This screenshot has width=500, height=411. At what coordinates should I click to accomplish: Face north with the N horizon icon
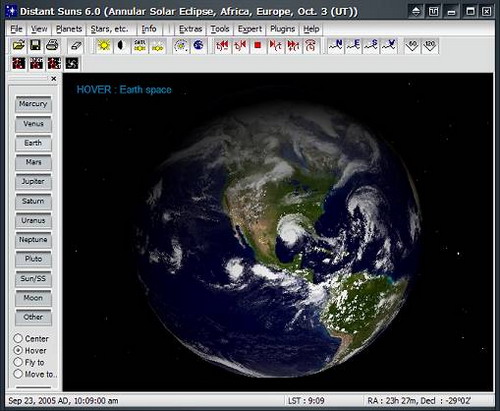pos(336,45)
